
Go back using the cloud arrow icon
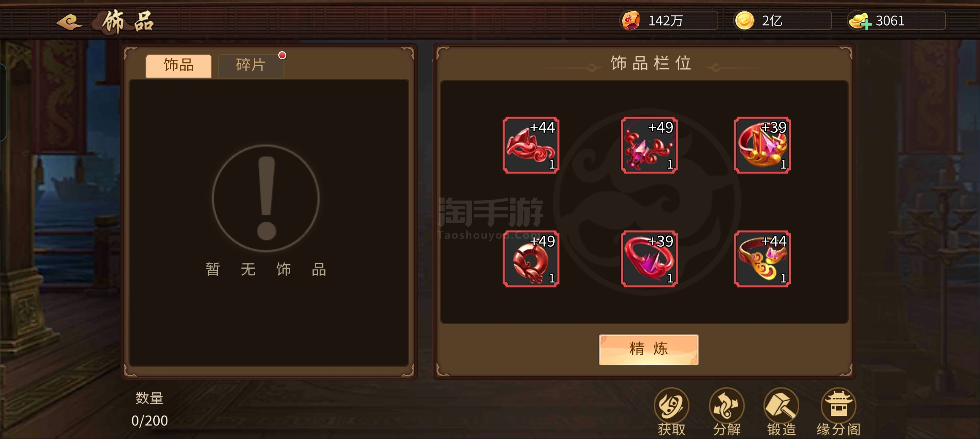click(x=69, y=22)
